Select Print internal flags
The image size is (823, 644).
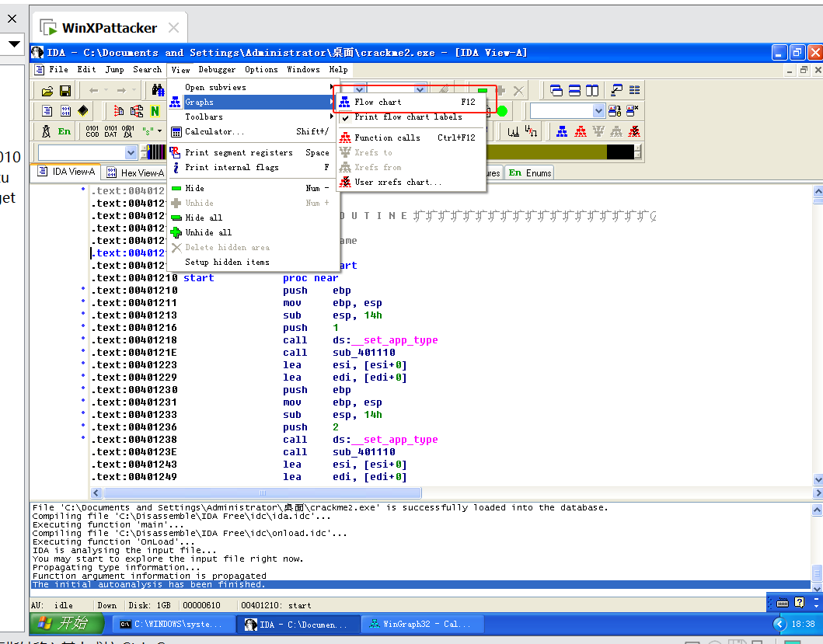(x=254, y=167)
